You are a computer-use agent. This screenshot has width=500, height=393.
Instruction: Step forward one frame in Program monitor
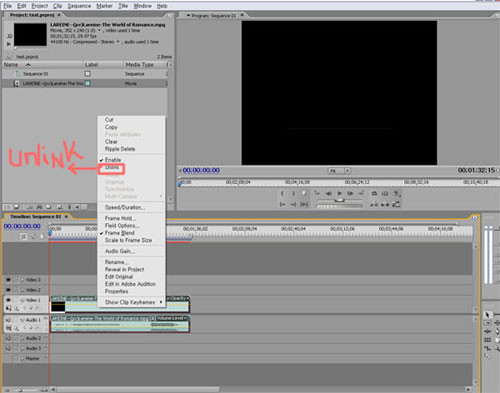[350, 193]
